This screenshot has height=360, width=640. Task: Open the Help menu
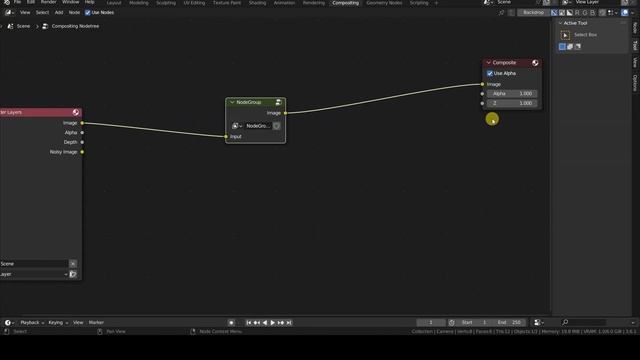(89, 2)
